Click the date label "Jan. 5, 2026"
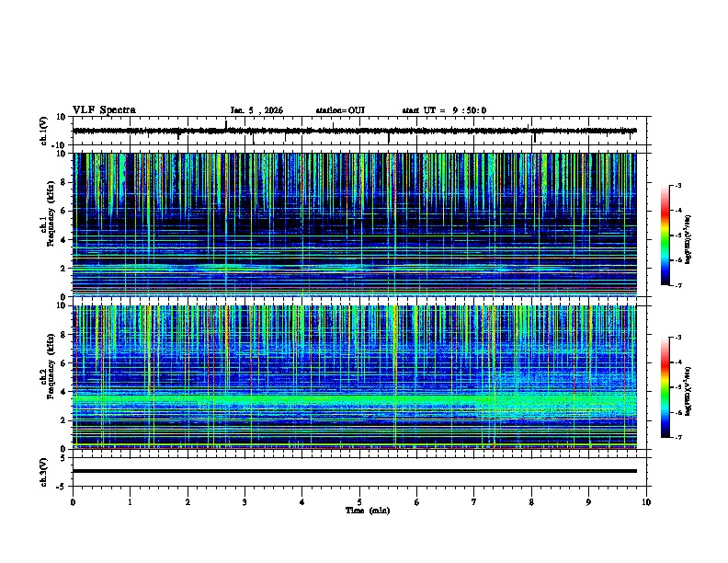The height and width of the screenshot is (563, 728). [x=256, y=110]
